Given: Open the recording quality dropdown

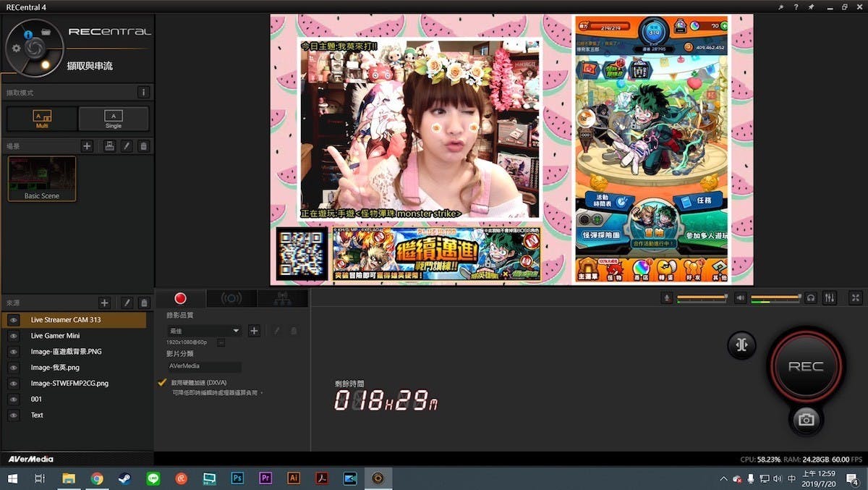Looking at the screenshot, I should tap(205, 331).
